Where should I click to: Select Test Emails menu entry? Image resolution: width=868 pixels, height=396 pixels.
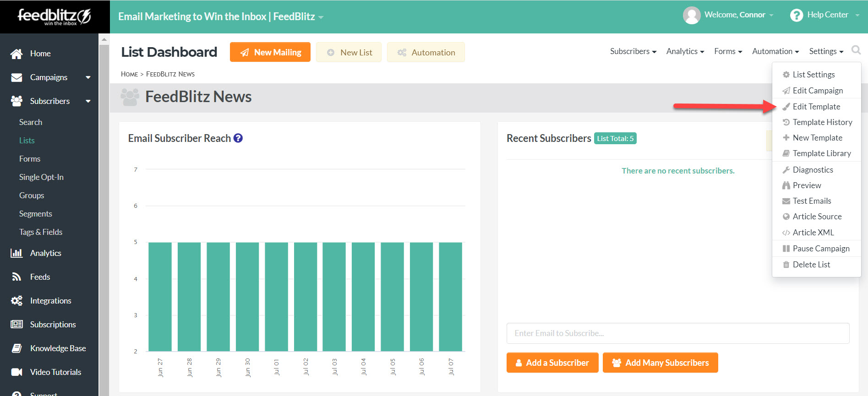click(x=816, y=201)
